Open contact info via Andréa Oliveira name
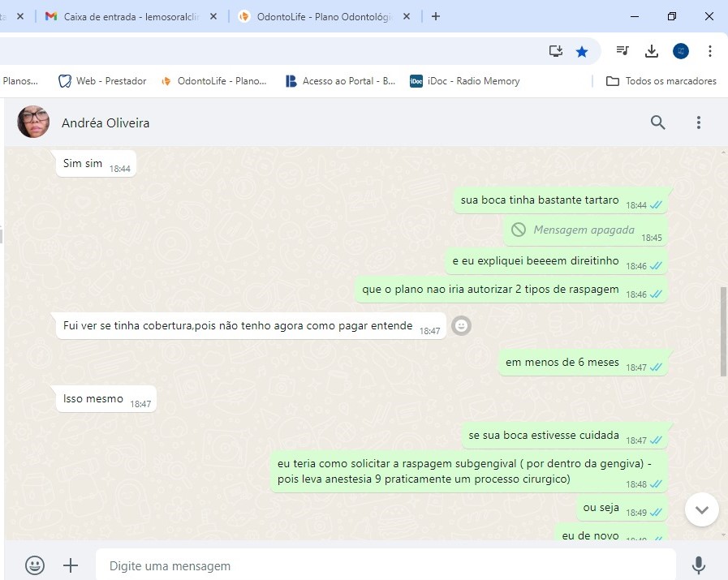 pyautogui.click(x=106, y=123)
